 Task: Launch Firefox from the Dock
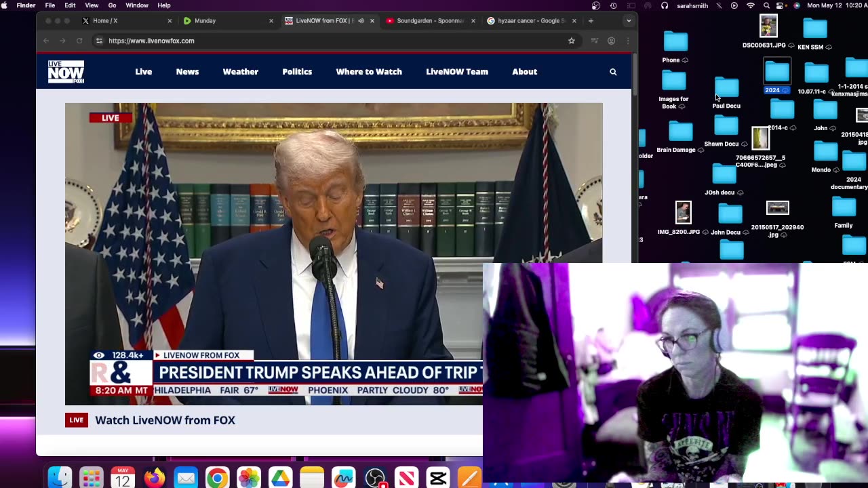[154, 478]
